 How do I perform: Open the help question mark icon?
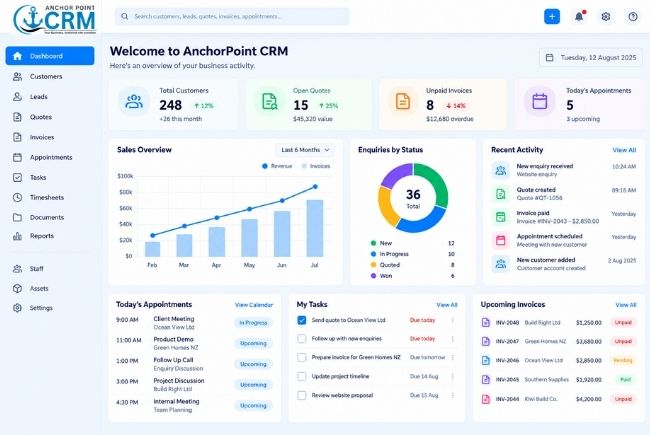coord(633,17)
